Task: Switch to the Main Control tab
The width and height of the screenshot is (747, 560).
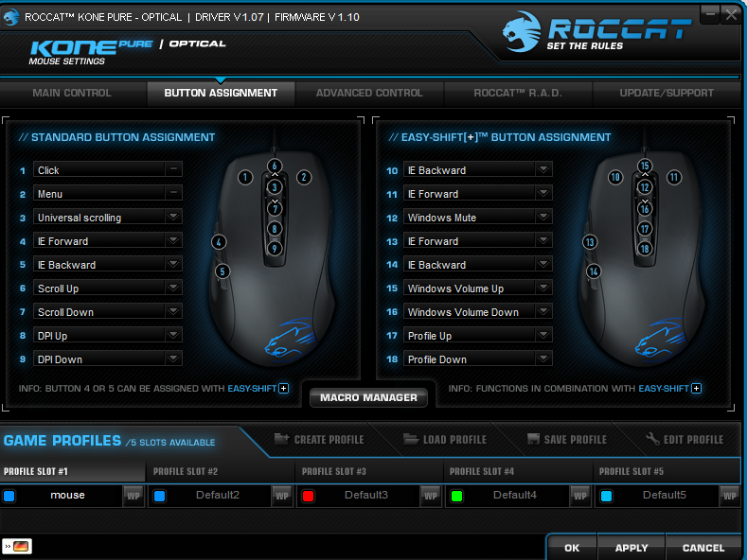Action: pos(72,94)
